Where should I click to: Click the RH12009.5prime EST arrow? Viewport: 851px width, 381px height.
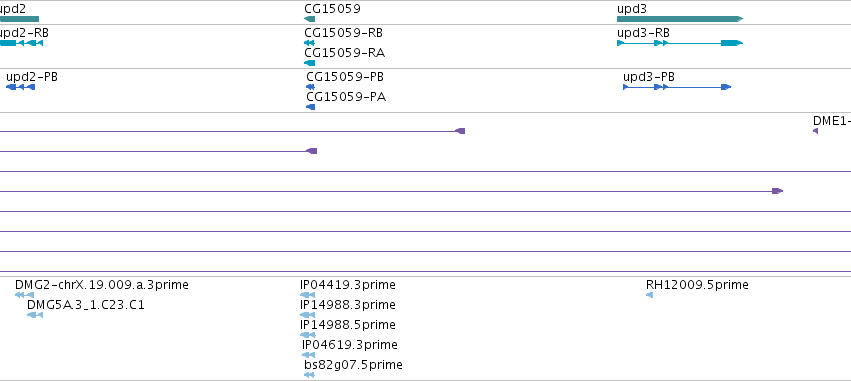pos(650,295)
